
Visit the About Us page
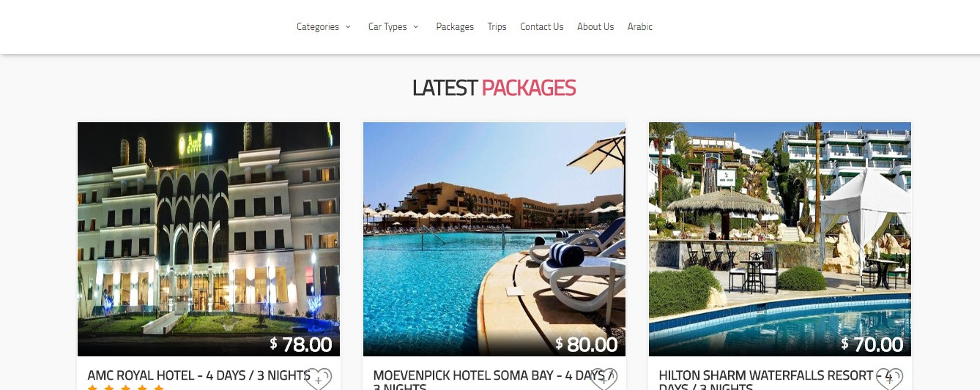tap(595, 27)
